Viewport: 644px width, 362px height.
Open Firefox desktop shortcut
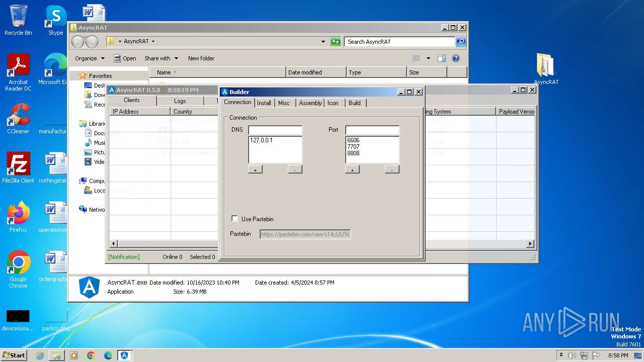coord(18,217)
